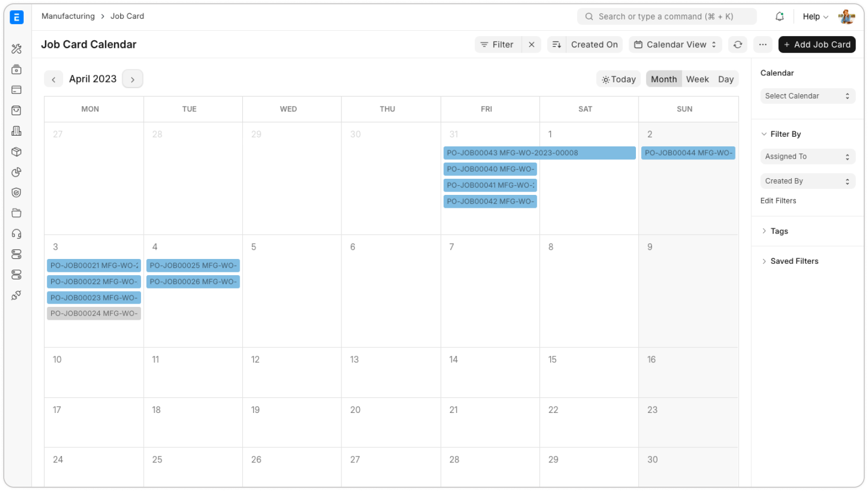Go to previous month

[x=53, y=80]
